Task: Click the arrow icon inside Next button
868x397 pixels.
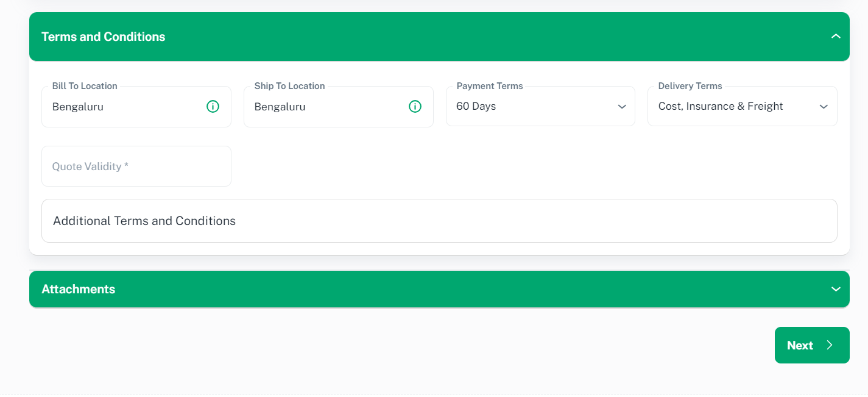Action: pyautogui.click(x=829, y=345)
